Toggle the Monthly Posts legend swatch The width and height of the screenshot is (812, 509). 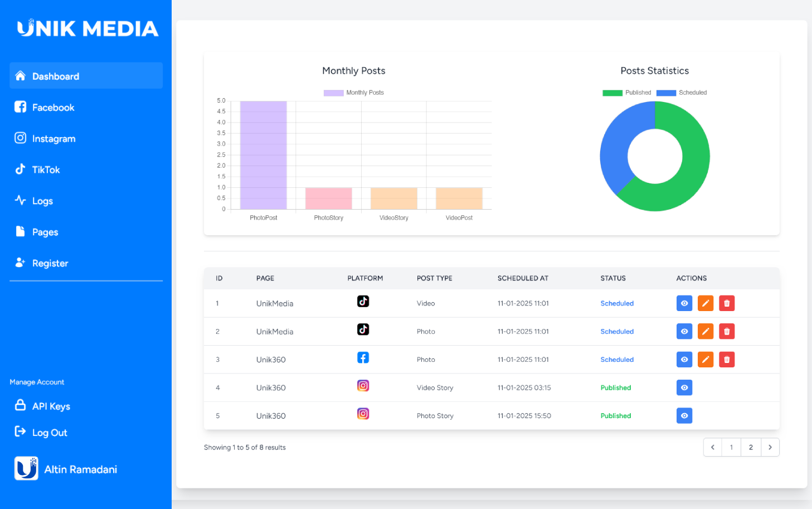tap(333, 93)
